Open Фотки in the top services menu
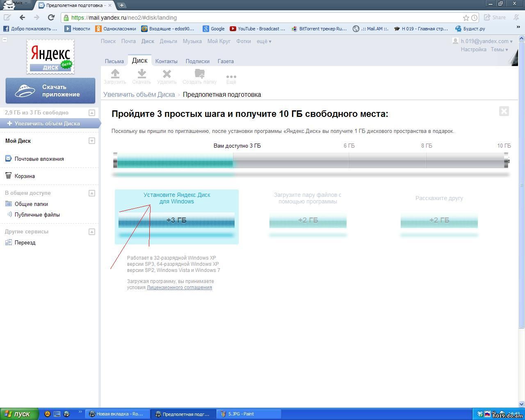This screenshot has height=420, width=525. (x=244, y=41)
